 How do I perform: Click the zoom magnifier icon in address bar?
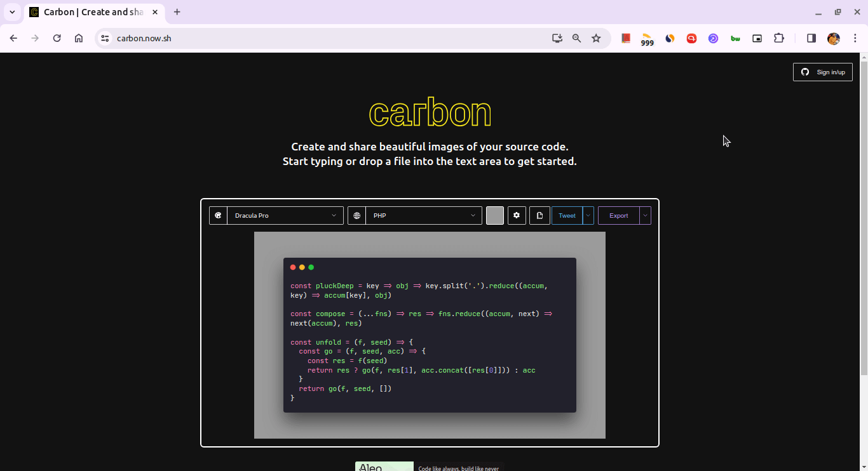pyautogui.click(x=576, y=38)
